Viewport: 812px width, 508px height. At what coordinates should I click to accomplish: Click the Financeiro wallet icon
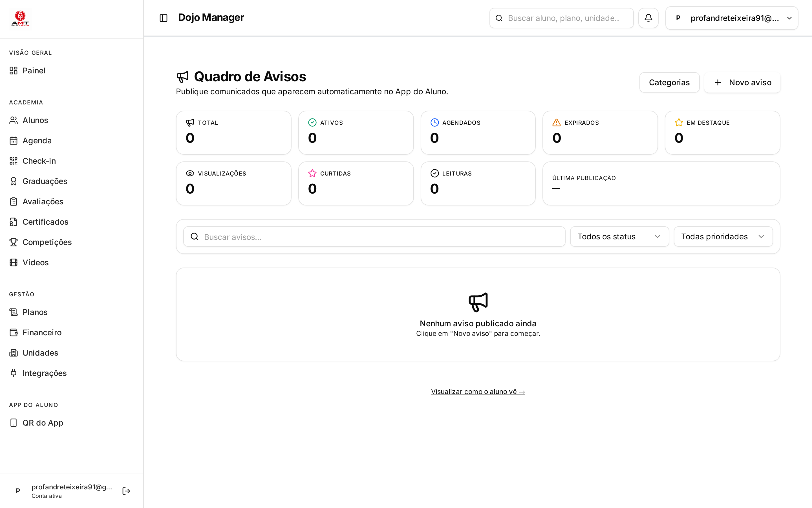pos(14,332)
